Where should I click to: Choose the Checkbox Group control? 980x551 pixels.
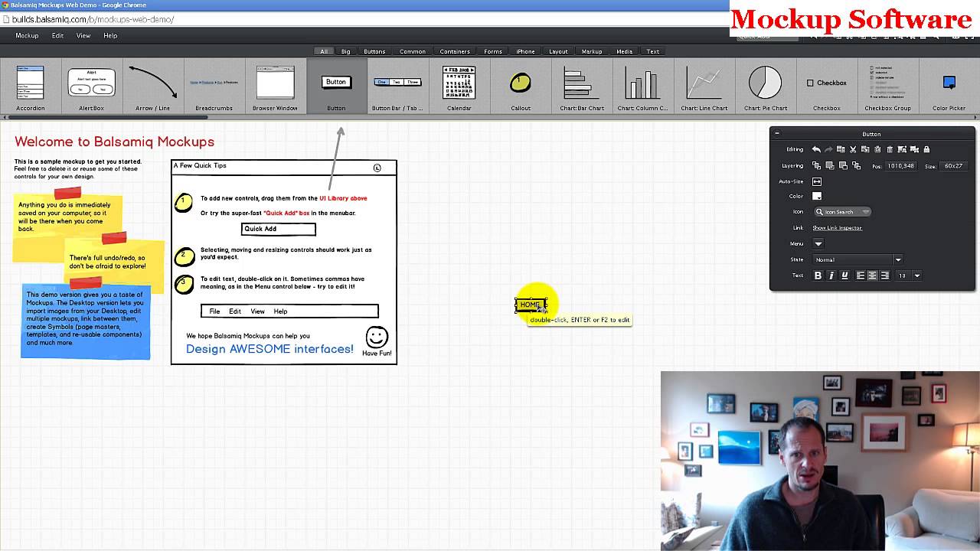point(887,88)
